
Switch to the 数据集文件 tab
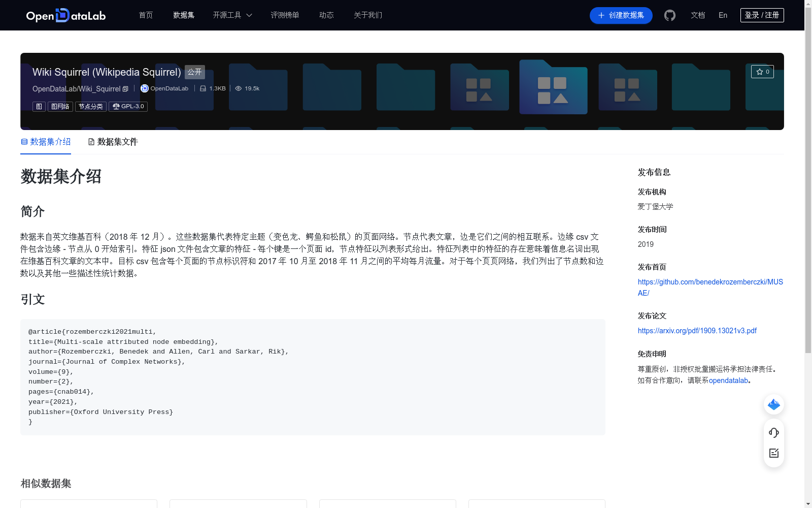click(113, 142)
